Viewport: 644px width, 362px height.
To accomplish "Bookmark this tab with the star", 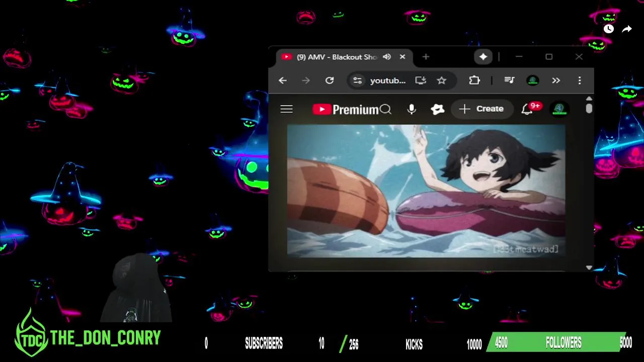I will pyautogui.click(x=441, y=80).
